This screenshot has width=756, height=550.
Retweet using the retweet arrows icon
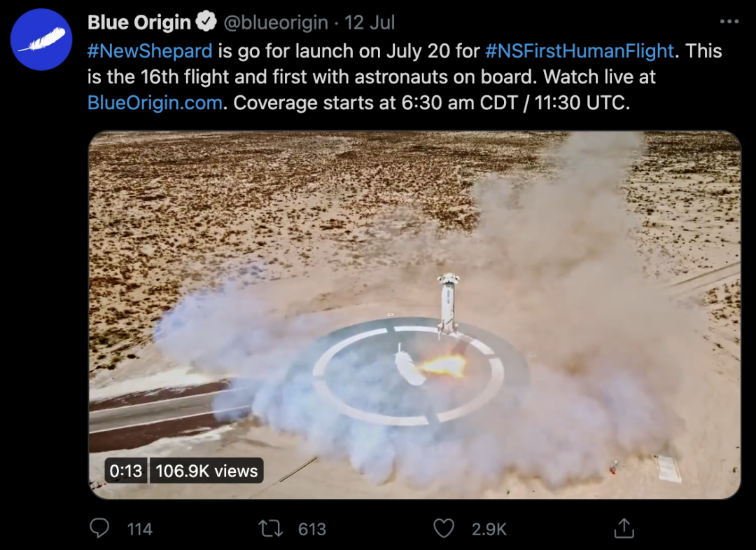pyautogui.click(x=270, y=528)
